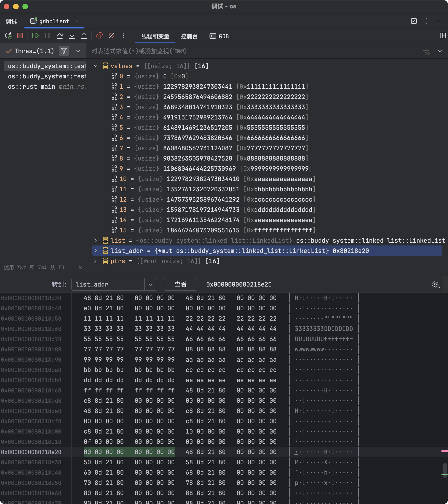The height and width of the screenshot is (504, 448).
Task: Switch to the 控制台 tab
Action: point(189,36)
